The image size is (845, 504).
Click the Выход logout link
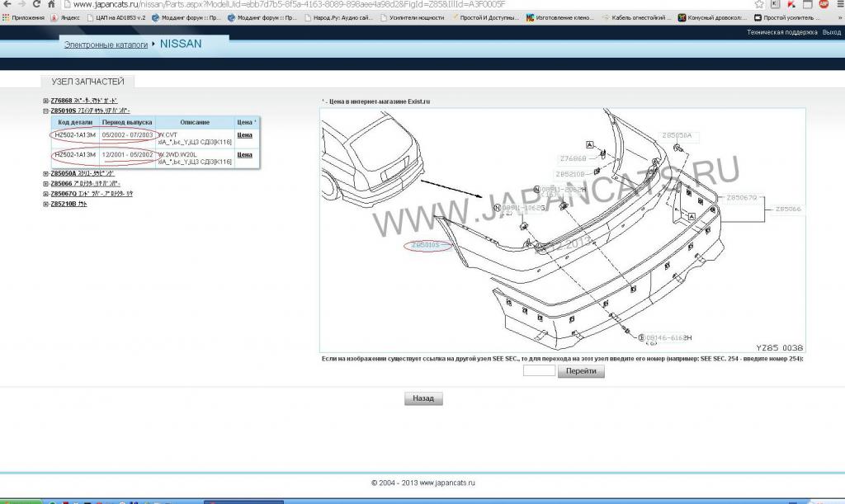[x=832, y=32]
